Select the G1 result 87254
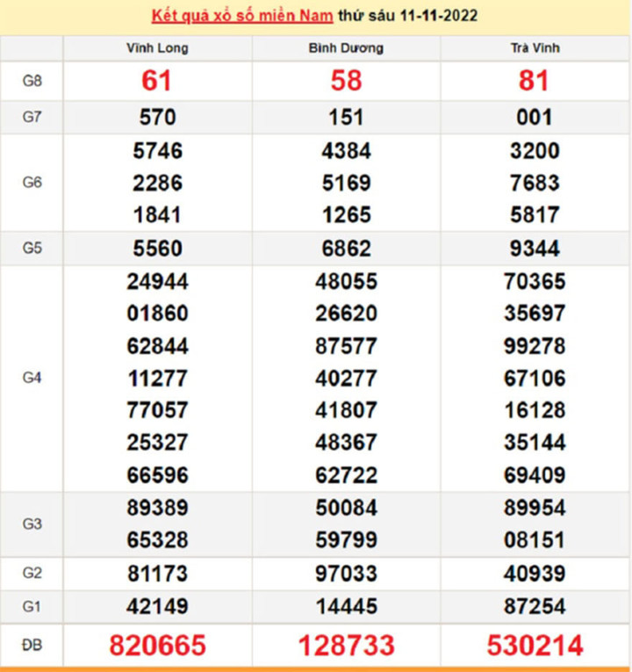Screen dimensions: 632x672 (534, 606)
